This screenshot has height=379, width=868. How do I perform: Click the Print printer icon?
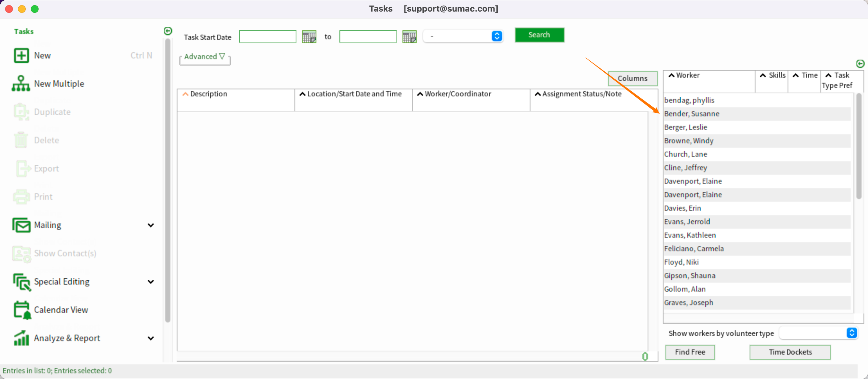[x=21, y=197]
